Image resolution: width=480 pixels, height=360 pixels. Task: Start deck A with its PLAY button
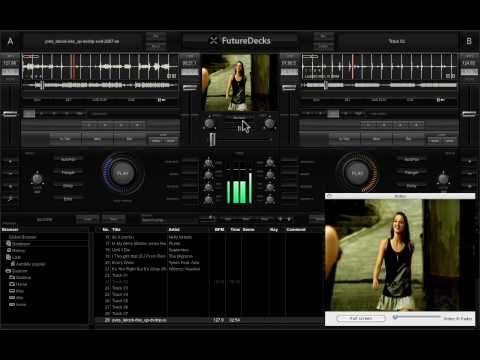[123, 173]
